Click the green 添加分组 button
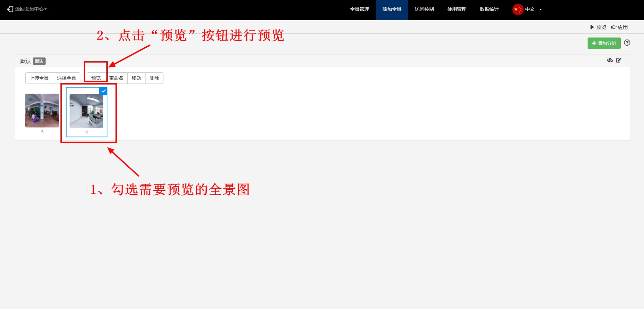This screenshot has height=309, width=644. point(604,43)
